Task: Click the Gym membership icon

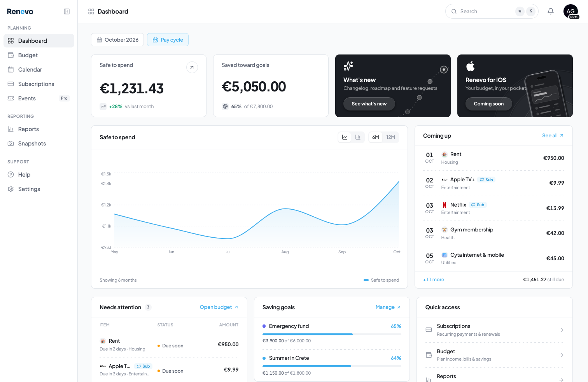Action: point(444,230)
